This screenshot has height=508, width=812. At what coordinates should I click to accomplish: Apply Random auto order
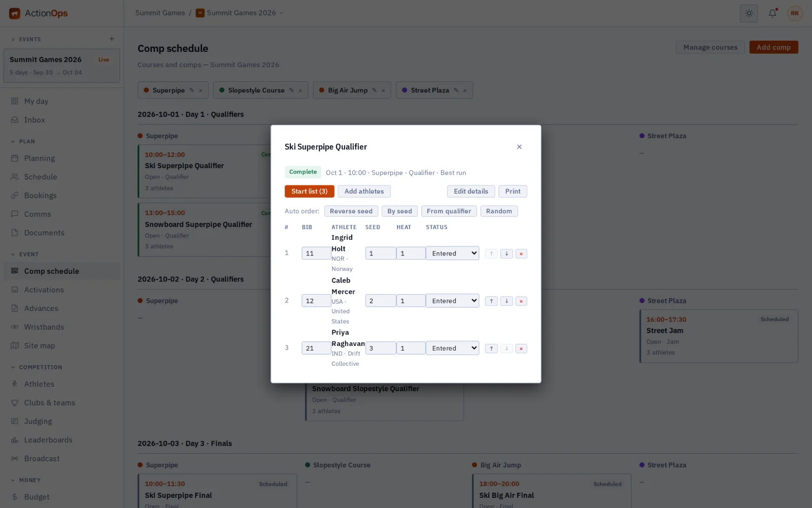[499, 211]
